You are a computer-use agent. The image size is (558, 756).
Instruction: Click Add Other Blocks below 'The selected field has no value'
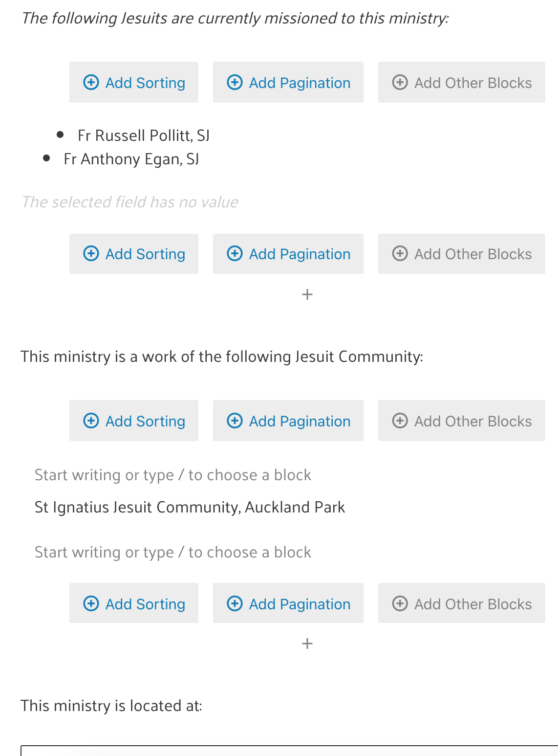(462, 254)
